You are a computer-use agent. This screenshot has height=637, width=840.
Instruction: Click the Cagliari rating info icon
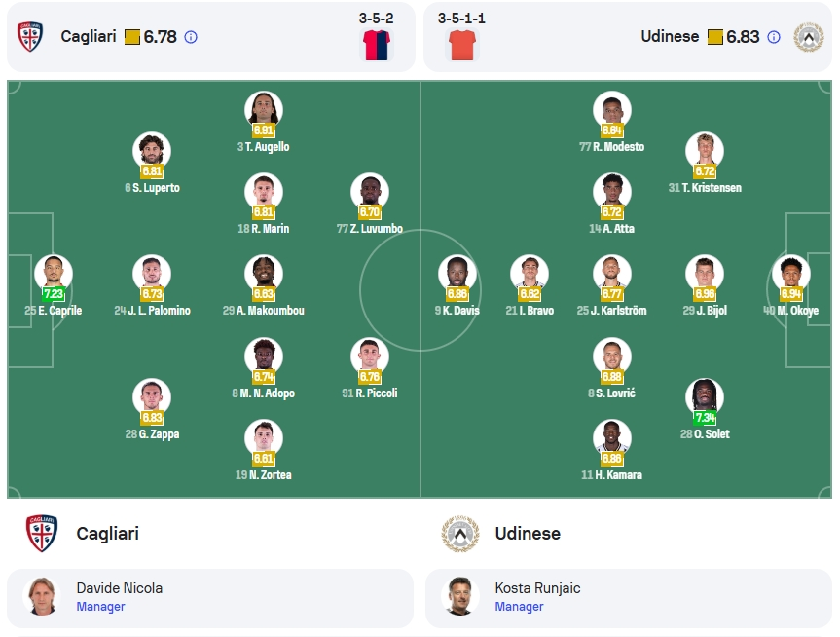click(191, 37)
